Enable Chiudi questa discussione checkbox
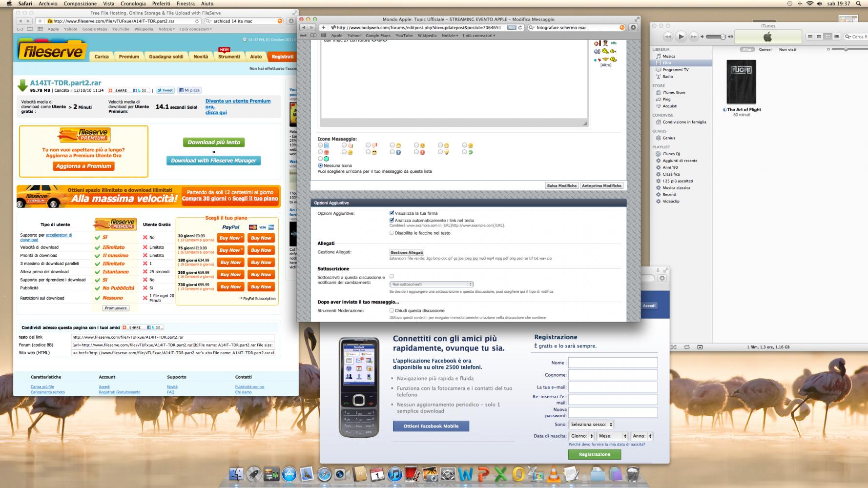The image size is (868, 488). pyautogui.click(x=392, y=310)
